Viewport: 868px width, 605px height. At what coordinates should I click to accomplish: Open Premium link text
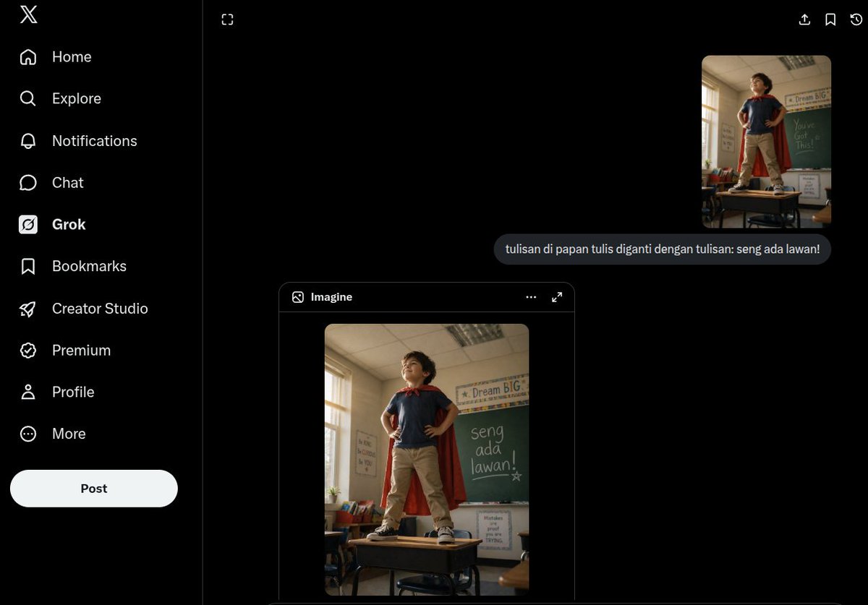[x=82, y=351]
